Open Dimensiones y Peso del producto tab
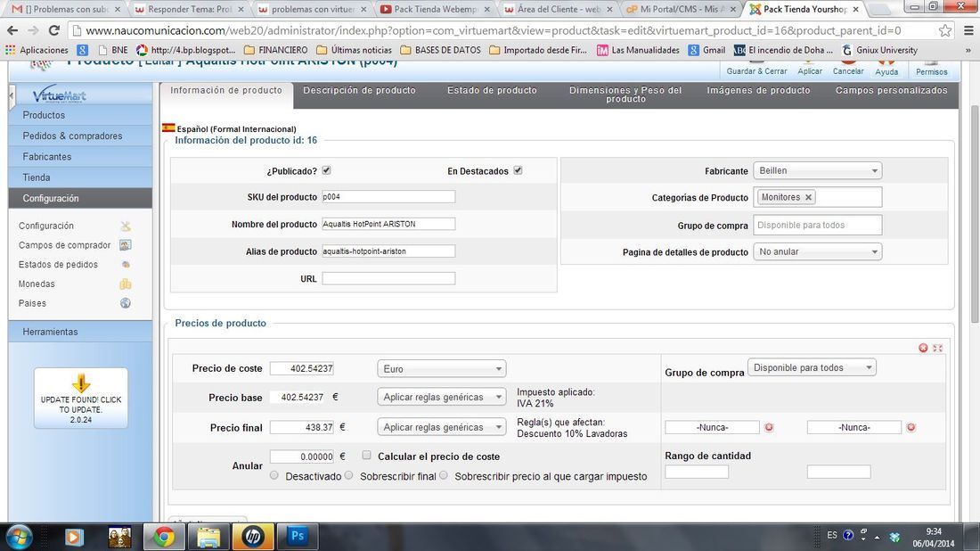Image resolution: width=980 pixels, height=551 pixels. pos(625,95)
